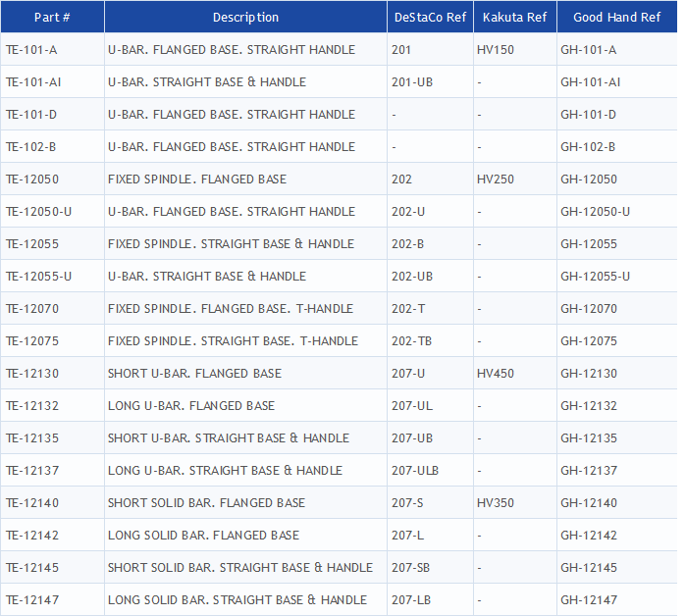This screenshot has width=685, height=616.
Task: Click DeStaCo reference 202-T
Action: (408, 308)
